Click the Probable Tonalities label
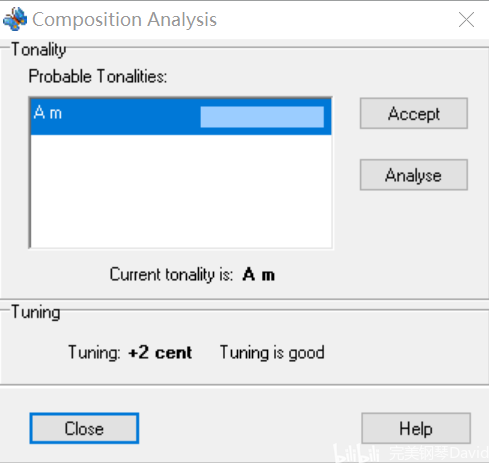 (98, 76)
